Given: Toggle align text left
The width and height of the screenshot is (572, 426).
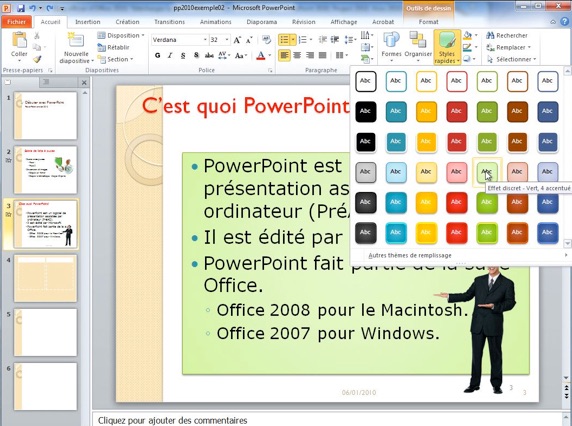Looking at the screenshot, I should (x=285, y=55).
